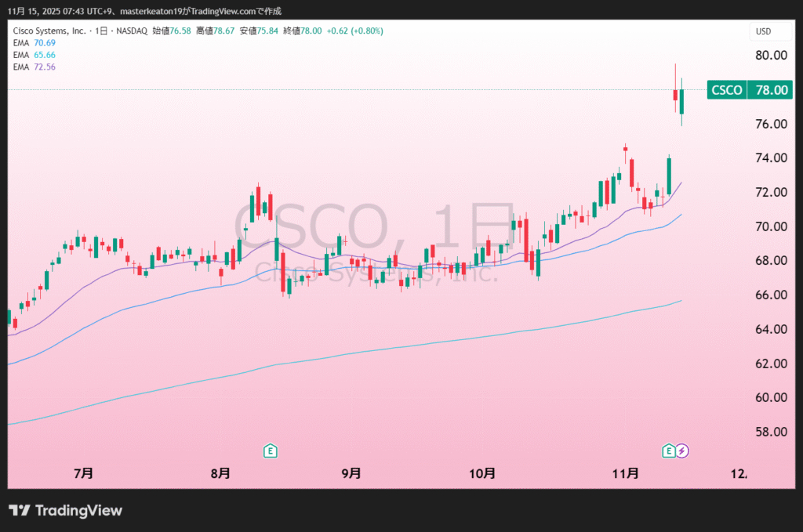Click the 1日 interval in chart title
The image size is (803, 532).
coord(100,31)
